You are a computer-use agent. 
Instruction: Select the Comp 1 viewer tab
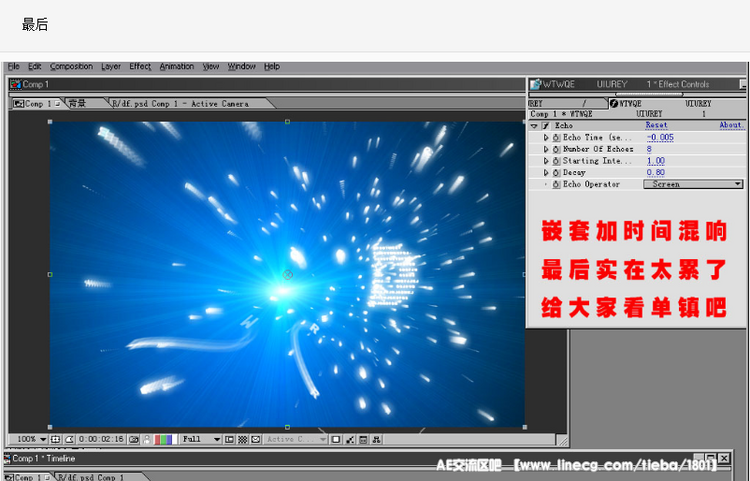click(x=36, y=103)
